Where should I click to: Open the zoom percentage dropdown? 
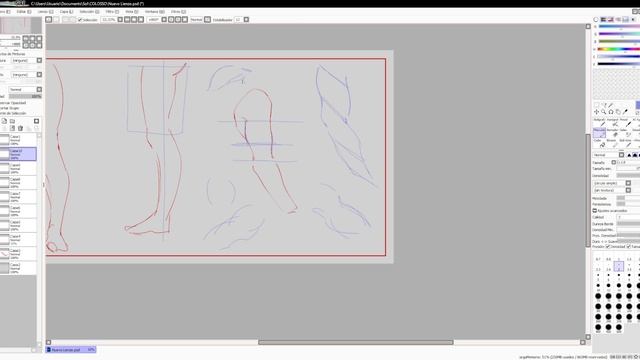point(120,20)
